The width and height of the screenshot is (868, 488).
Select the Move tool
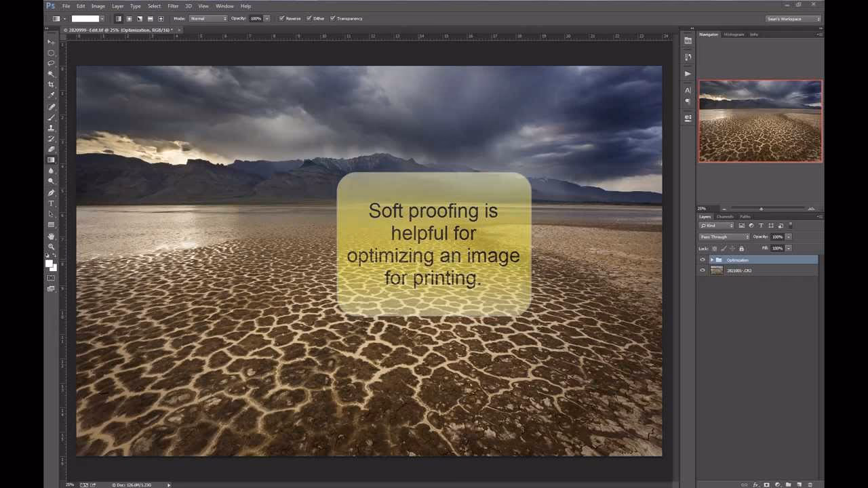[51, 41]
